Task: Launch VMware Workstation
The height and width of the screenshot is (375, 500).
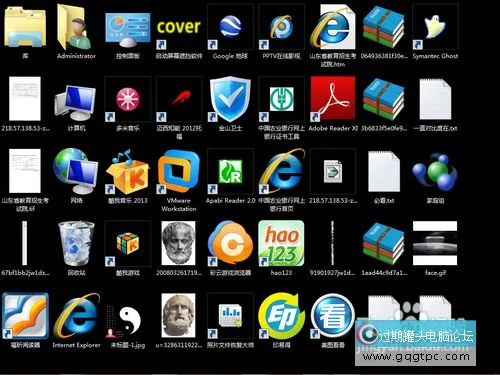Action: coord(179,171)
